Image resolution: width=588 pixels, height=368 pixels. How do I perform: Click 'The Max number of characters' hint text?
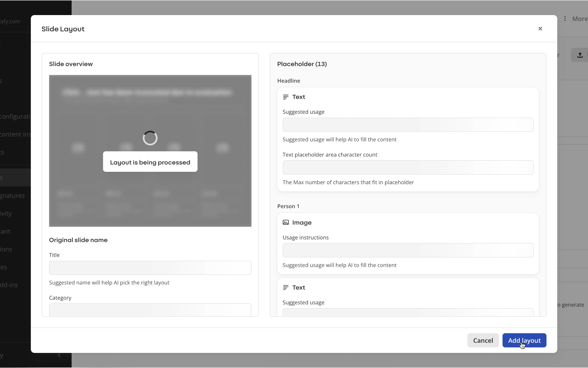[348, 182]
